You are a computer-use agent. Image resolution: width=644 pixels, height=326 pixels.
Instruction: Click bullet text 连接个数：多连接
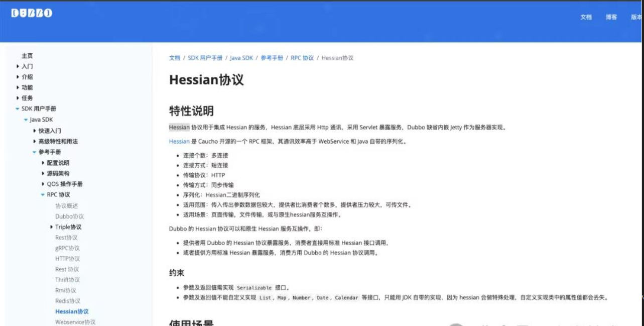tap(205, 156)
